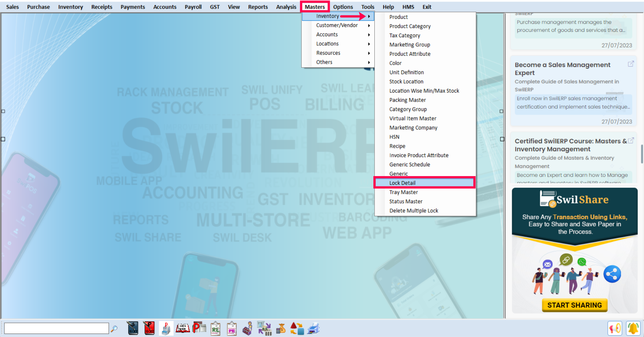Open the HMS menu
The image size is (644, 337).
click(x=408, y=7)
